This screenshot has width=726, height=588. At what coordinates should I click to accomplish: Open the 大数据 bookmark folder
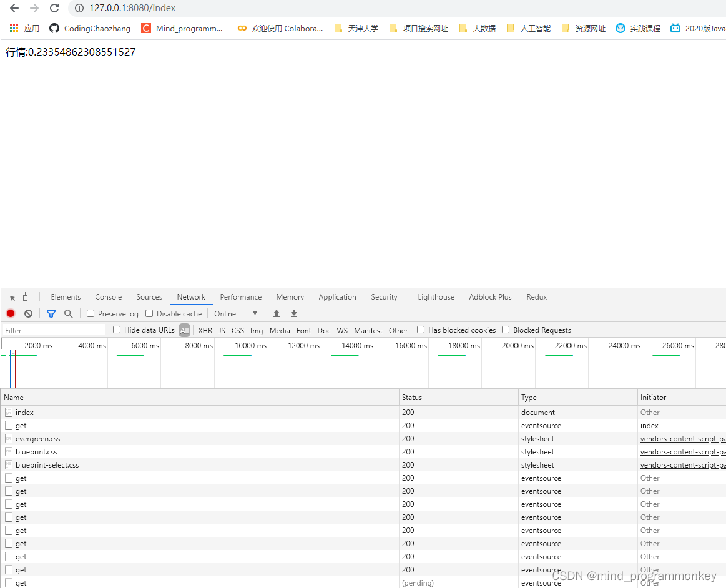pyautogui.click(x=477, y=28)
